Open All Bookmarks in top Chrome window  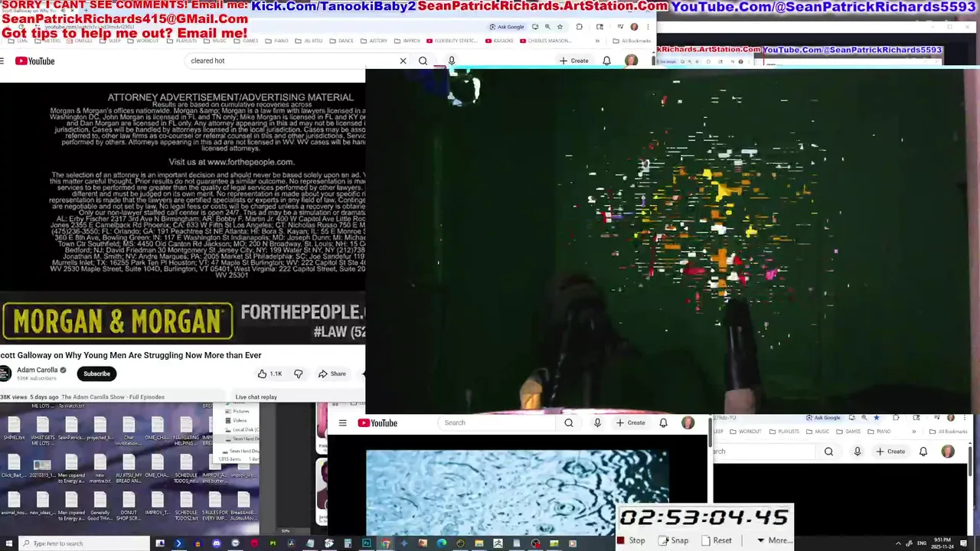coord(632,41)
